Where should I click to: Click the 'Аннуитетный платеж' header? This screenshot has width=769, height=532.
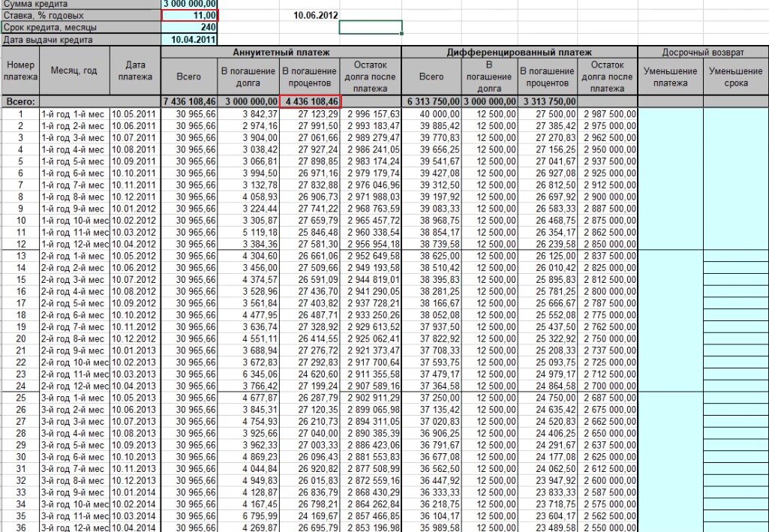point(281,52)
